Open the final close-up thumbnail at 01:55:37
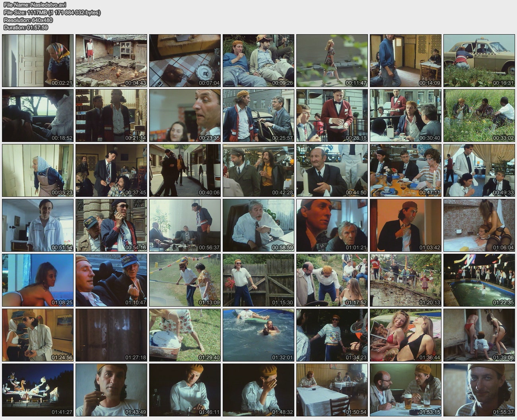517x420 pixels. (479, 390)
